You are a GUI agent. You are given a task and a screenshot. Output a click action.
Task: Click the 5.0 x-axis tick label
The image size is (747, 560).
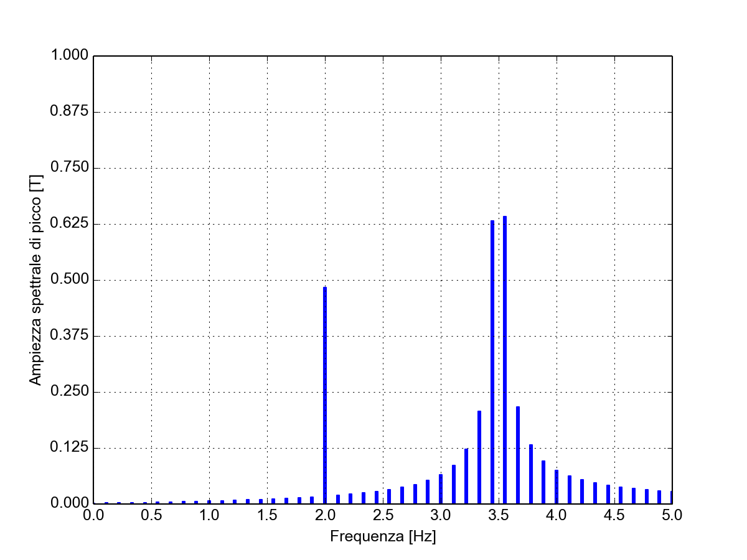(x=672, y=515)
